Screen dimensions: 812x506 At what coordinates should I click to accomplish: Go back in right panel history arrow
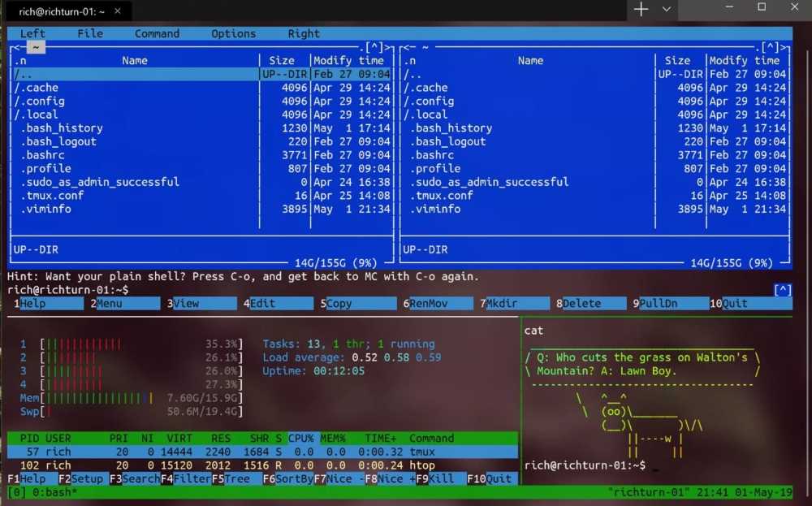pyautogui.click(x=407, y=48)
